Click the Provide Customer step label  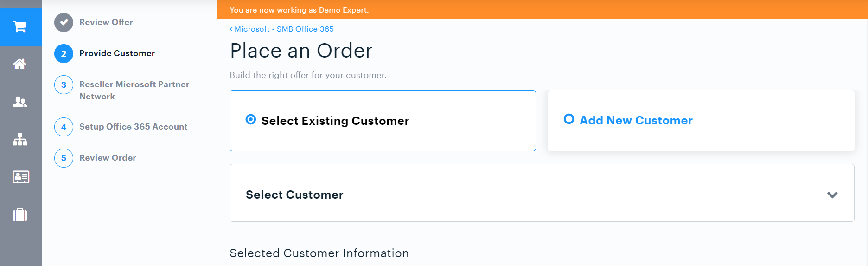[117, 53]
